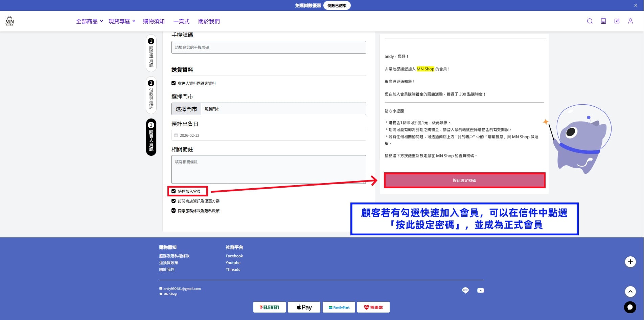Viewport: 644px width, 320px height.
Task: Open the Threads footer link
Action: 233,270
